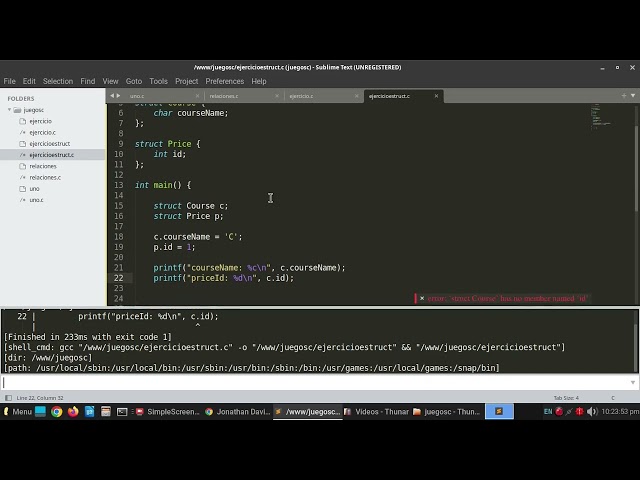Viewport: 640px width, 480px height.
Task: Open ejercicioestruct binary in sidebar
Action: click(50, 144)
